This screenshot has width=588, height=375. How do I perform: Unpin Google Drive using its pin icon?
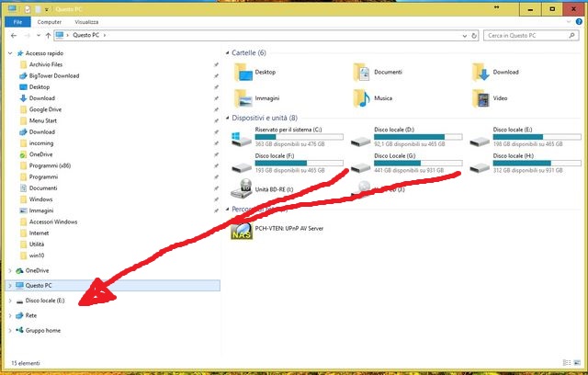(x=216, y=109)
